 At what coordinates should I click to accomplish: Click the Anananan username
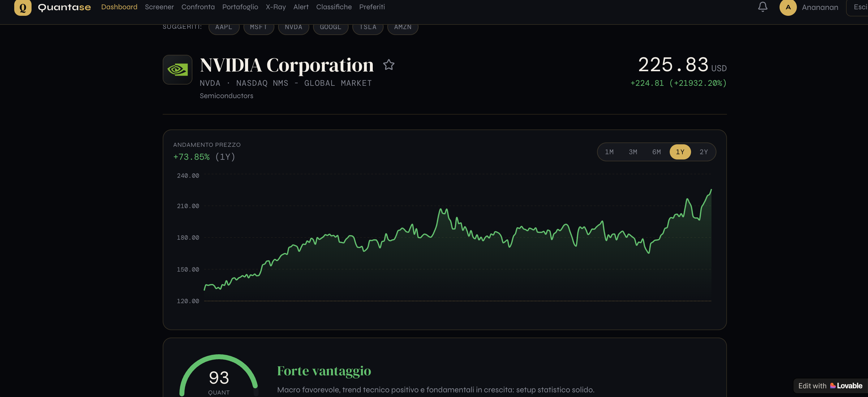pos(820,7)
